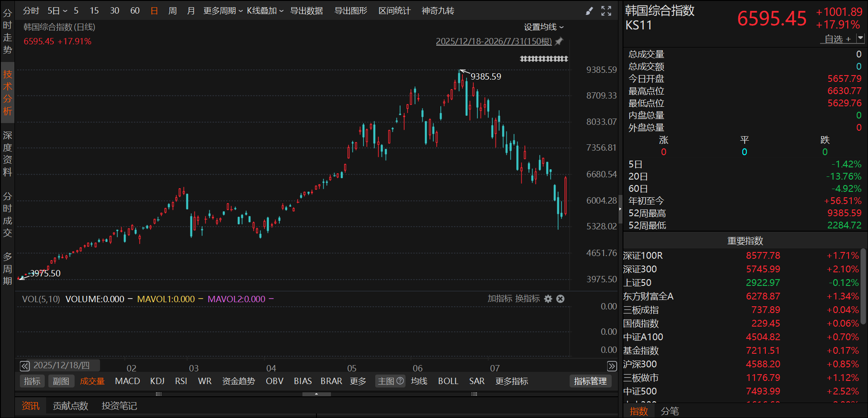868x418 pixels.
Task: Add 韩国综合指数 to 自选 watchlist
Action: tap(837, 39)
